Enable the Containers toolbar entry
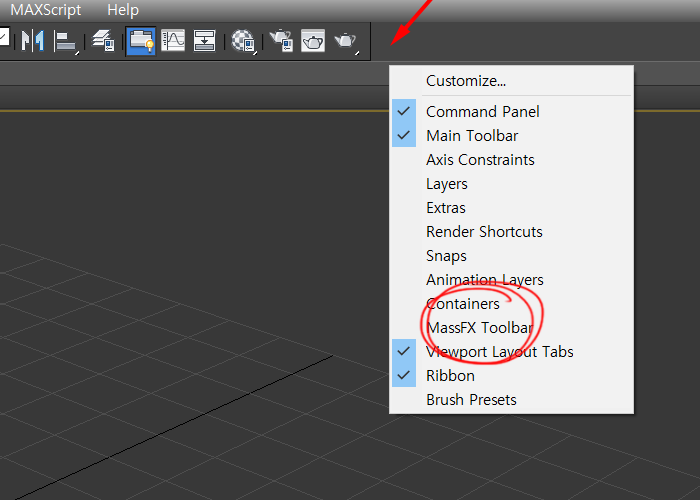This screenshot has width=700, height=500. click(512, 304)
